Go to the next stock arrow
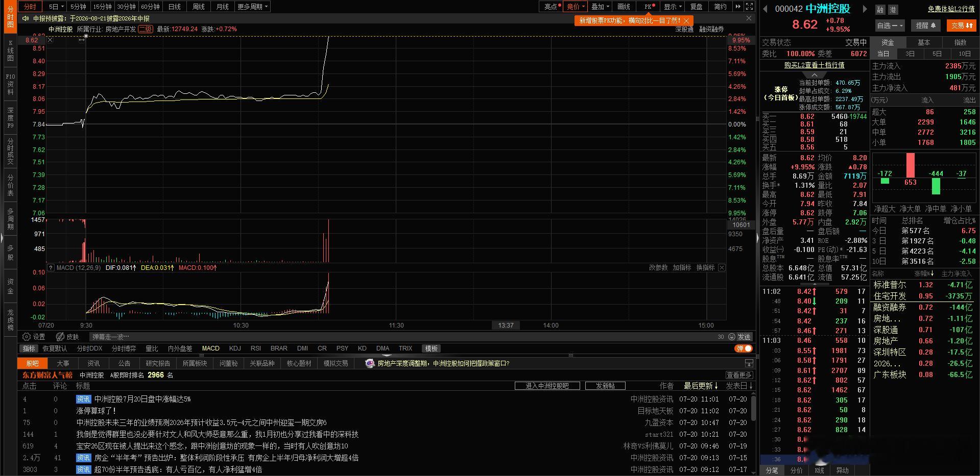This screenshot has width=980, height=476. click(x=865, y=9)
